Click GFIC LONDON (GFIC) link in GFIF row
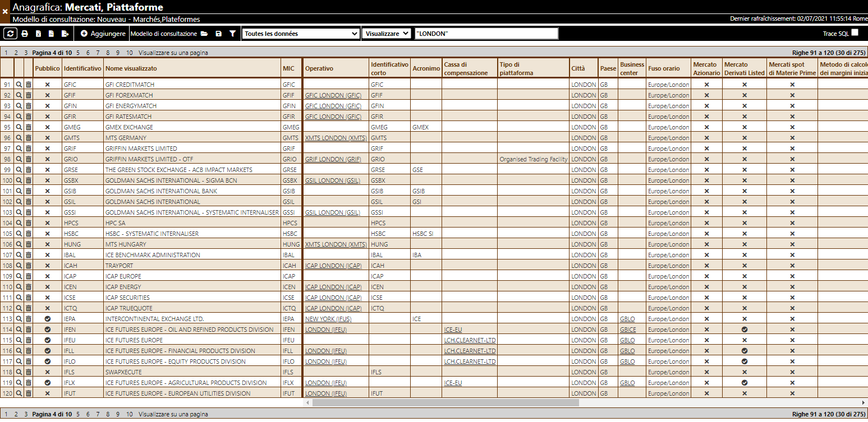868x422 pixels. point(333,95)
